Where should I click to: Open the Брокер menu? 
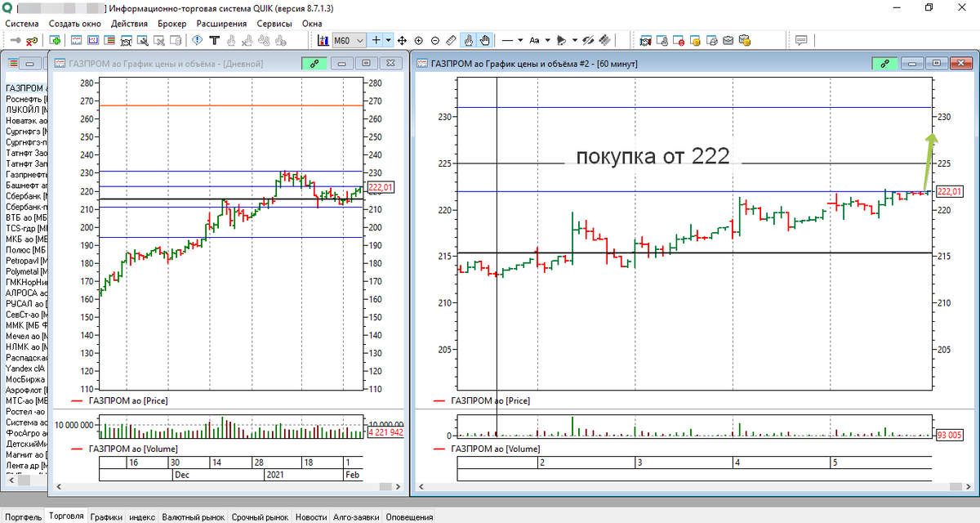172,24
